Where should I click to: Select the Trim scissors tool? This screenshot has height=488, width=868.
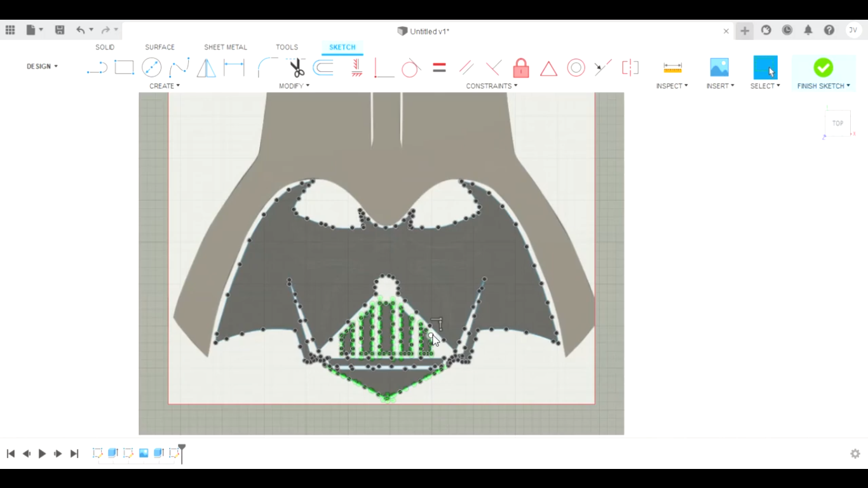(x=297, y=67)
